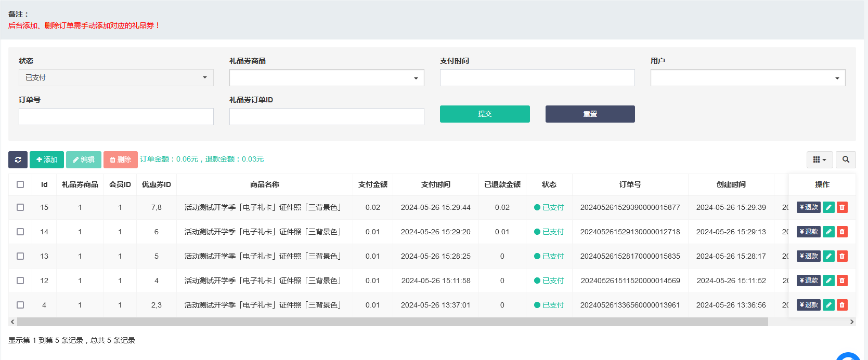Image resolution: width=868 pixels, height=360 pixels.
Task: Select the checkbox for row Id 12
Action: [x=20, y=281]
